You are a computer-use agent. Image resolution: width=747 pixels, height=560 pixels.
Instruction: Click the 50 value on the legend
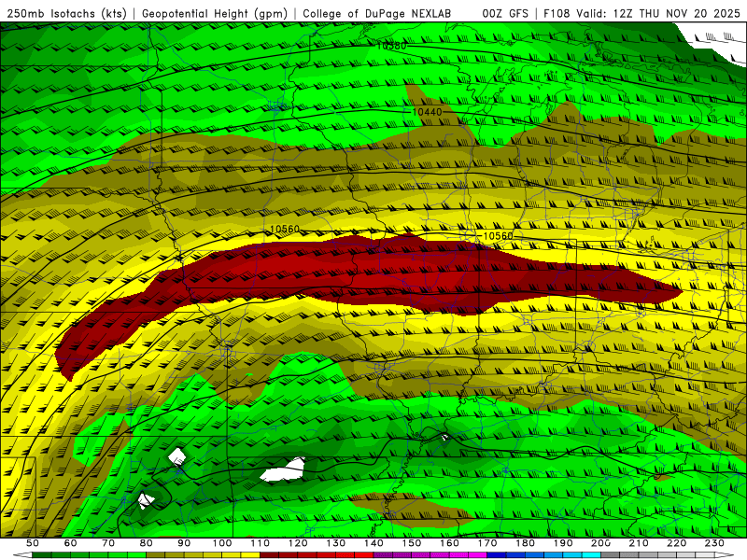coord(32,543)
